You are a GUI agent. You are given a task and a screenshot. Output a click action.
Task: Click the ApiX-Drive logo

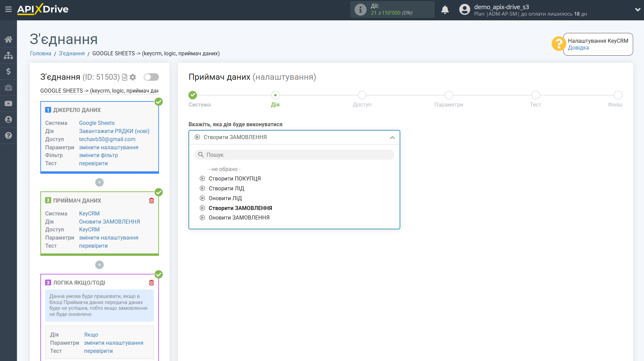click(x=43, y=9)
